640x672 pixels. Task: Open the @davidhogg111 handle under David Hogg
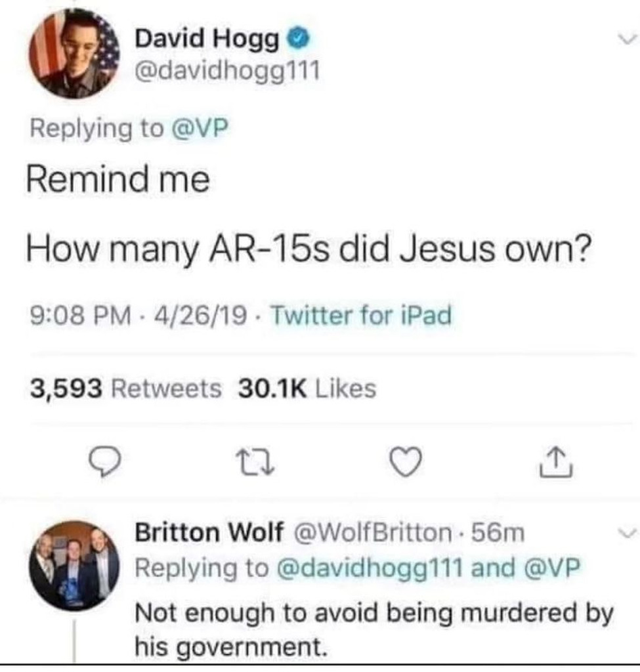click(228, 71)
